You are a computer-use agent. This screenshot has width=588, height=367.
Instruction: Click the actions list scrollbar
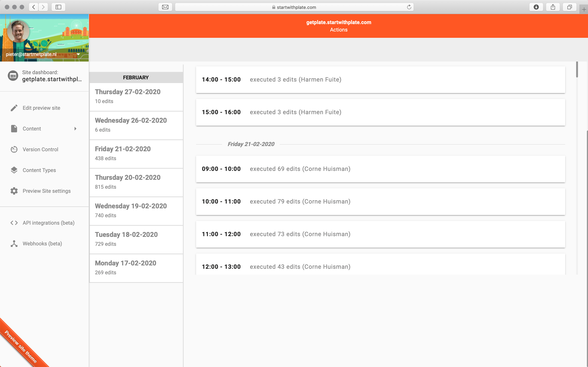pyautogui.click(x=577, y=70)
